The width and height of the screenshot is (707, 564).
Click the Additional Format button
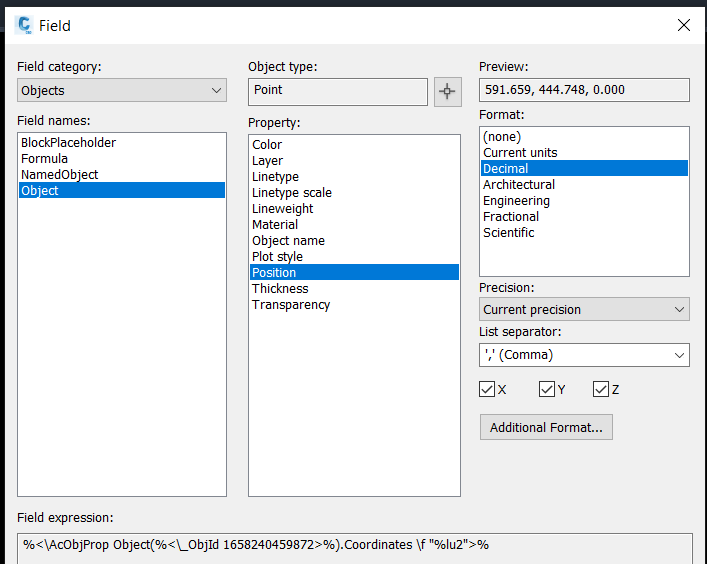pyautogui.click(x=546, y=427)
